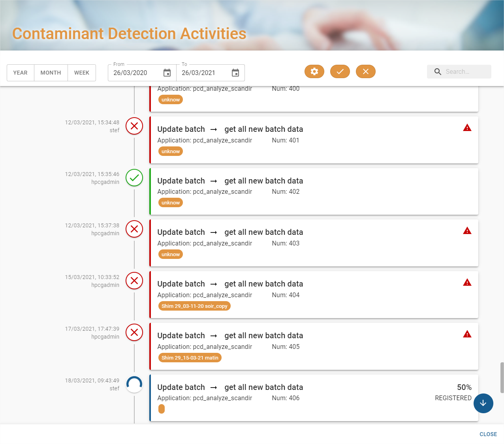Open the From date calendar picker

[167, 73]
